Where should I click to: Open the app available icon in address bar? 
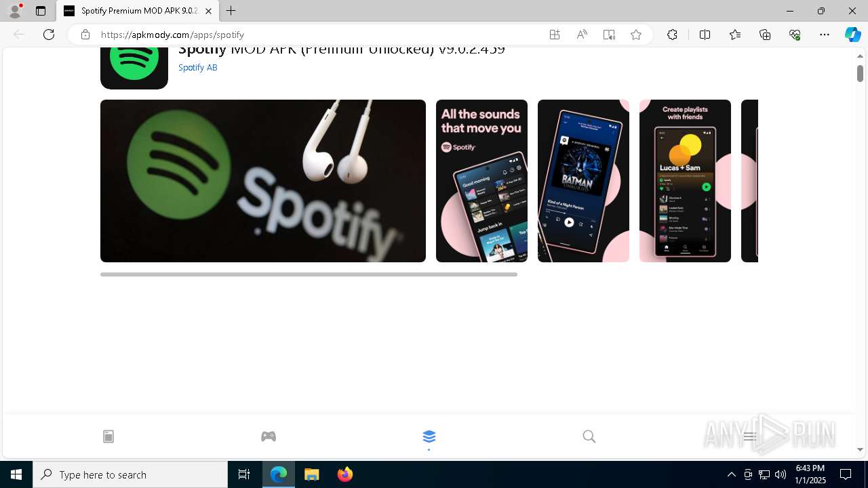click(x=555, y=35)
